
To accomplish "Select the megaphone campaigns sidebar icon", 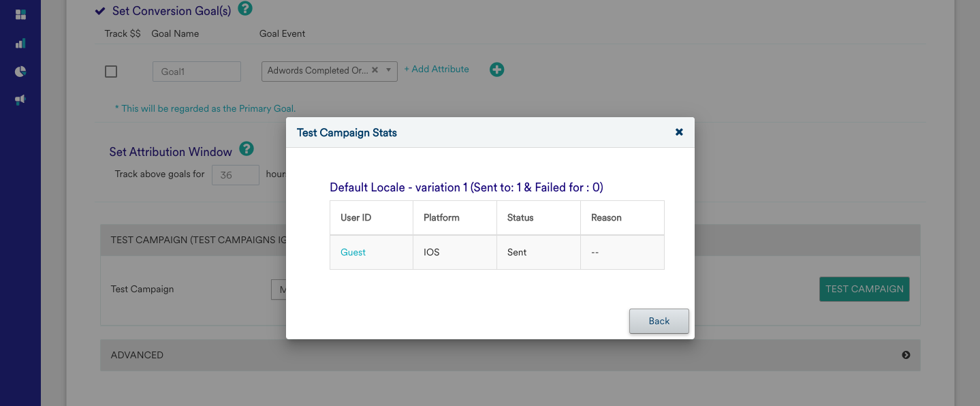I will click(x=20, y=100).
